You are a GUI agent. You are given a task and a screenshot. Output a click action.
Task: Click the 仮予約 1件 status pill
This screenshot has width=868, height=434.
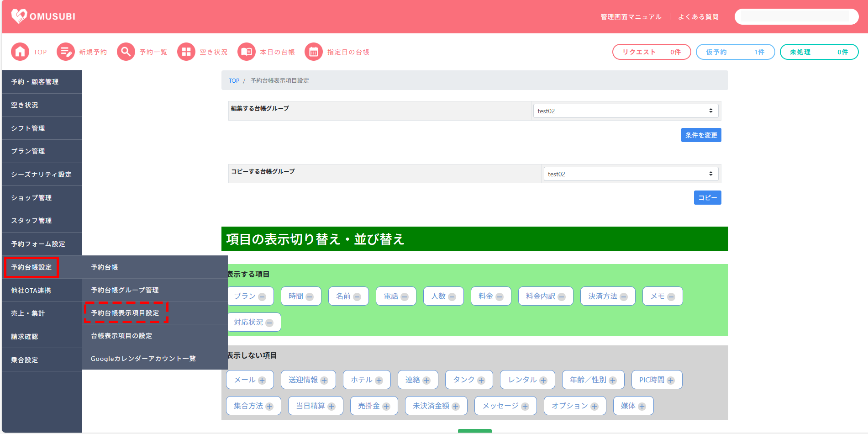pos(735,52)
